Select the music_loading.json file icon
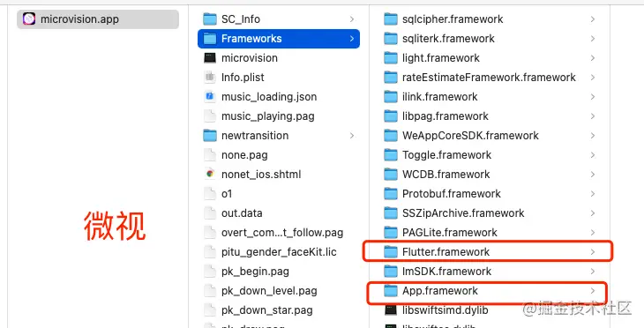Screen dimensions: 644x328 [x=210, y=96]
